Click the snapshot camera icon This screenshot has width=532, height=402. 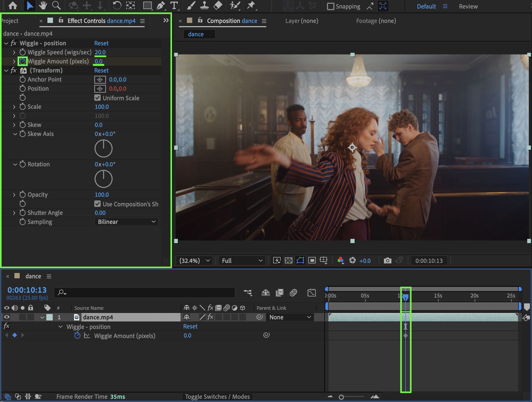click(x=387, y=260)
